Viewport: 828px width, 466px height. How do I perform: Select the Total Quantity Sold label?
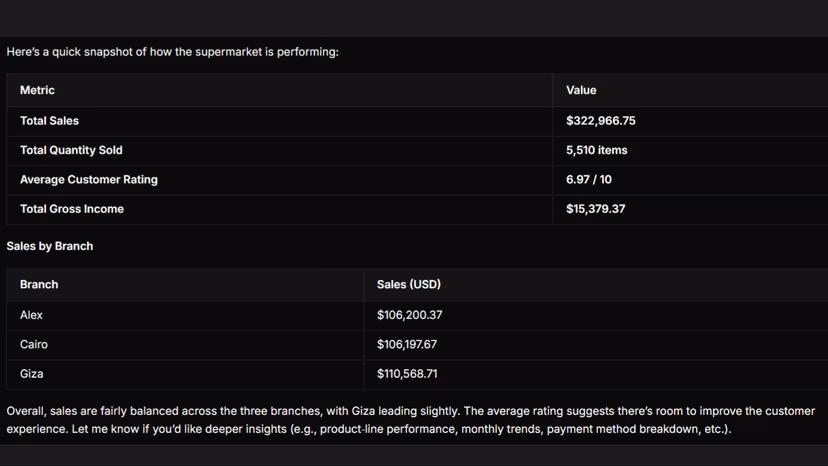(x=71, y=150)
